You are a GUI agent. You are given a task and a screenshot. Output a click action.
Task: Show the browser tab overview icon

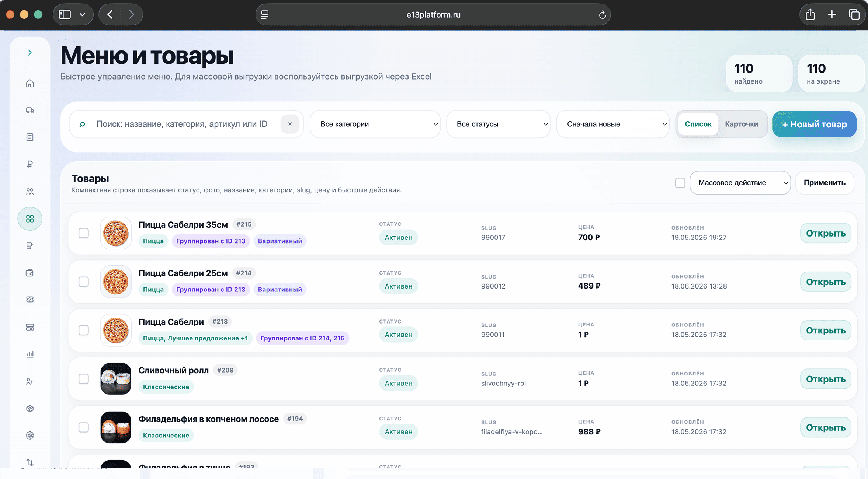(x=854, y=14)
